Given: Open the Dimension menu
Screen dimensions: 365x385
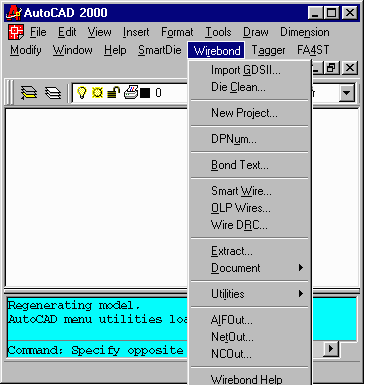Looking at the screenshot, I should (305, 32).
